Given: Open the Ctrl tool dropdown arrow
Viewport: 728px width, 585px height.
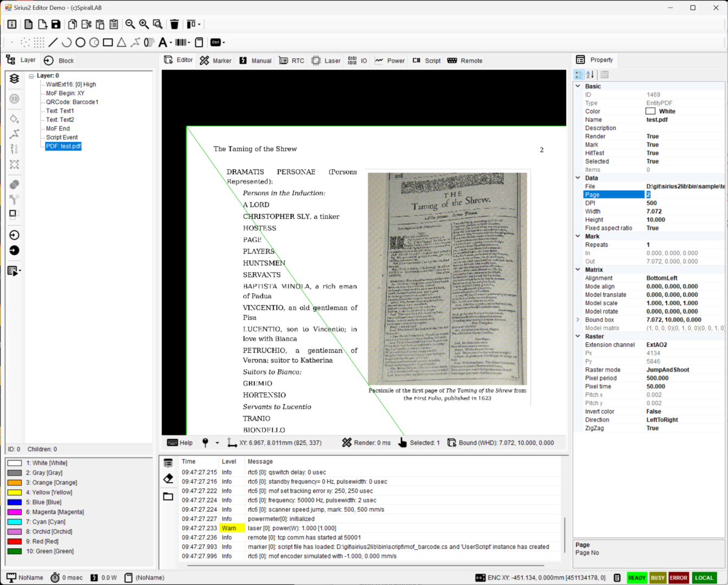Looking at the screenshot, I should (224, 42).
